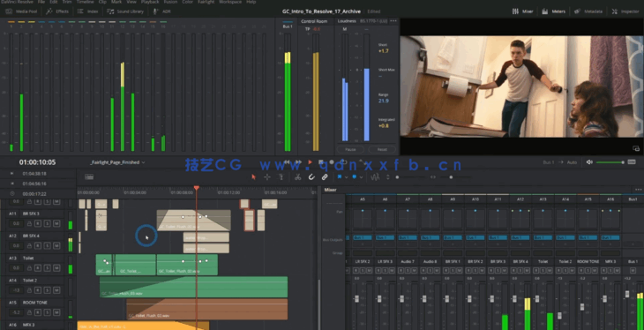
Task: Open the Fairlight menu
Action: (x=206, y=2)
